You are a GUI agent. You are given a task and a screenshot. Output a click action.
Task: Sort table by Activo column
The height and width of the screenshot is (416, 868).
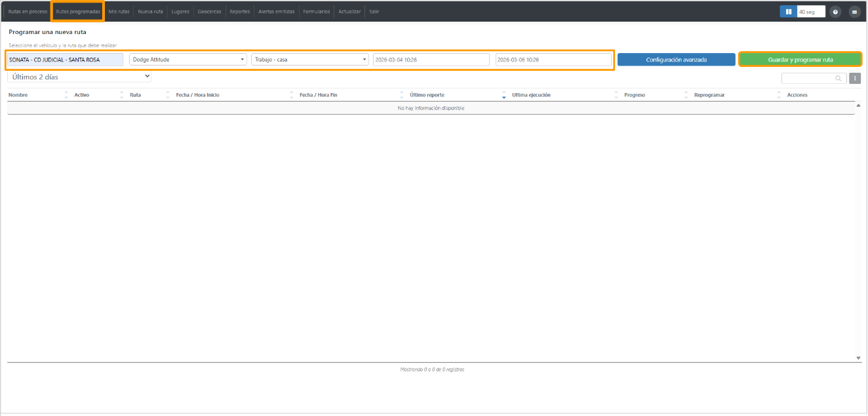82,95
